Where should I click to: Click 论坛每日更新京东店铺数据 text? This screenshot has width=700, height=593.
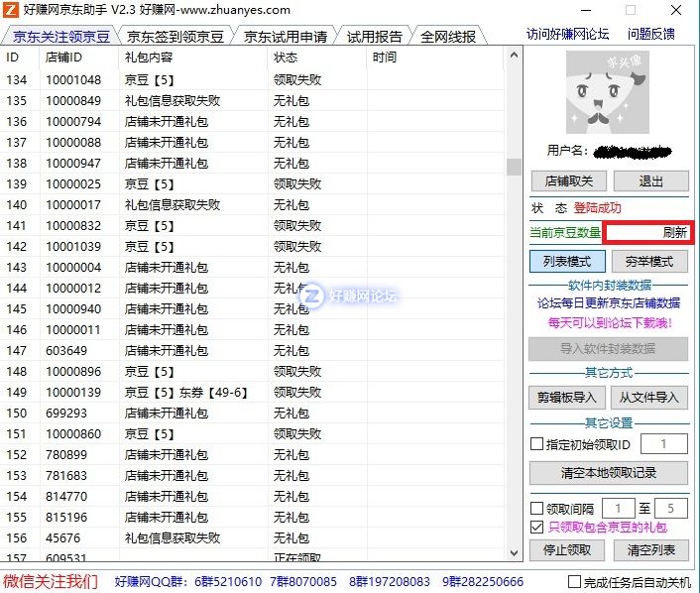609,303
